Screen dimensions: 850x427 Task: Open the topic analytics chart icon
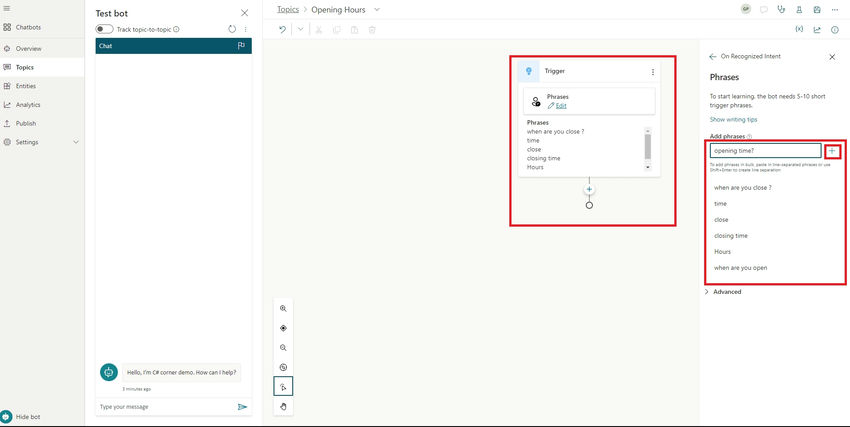(x=817, y=30)
